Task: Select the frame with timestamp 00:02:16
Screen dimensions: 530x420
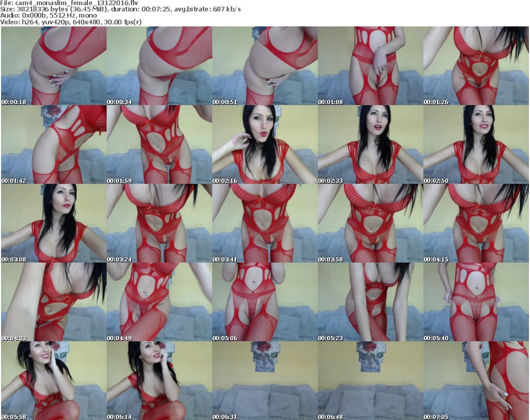Action: click(x=264, y=144)
